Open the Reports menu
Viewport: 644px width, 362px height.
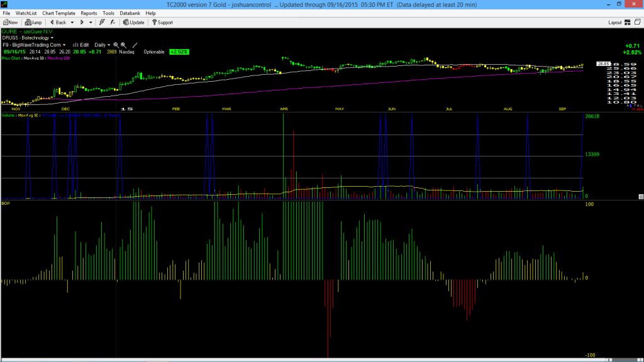click(89, 13)
